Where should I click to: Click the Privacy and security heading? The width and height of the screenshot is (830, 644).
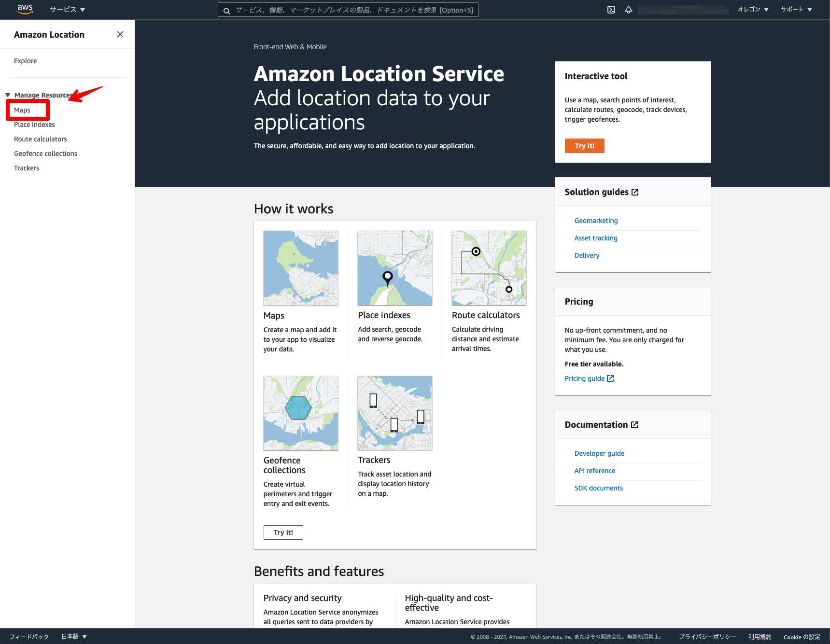(x=303, y=598)
